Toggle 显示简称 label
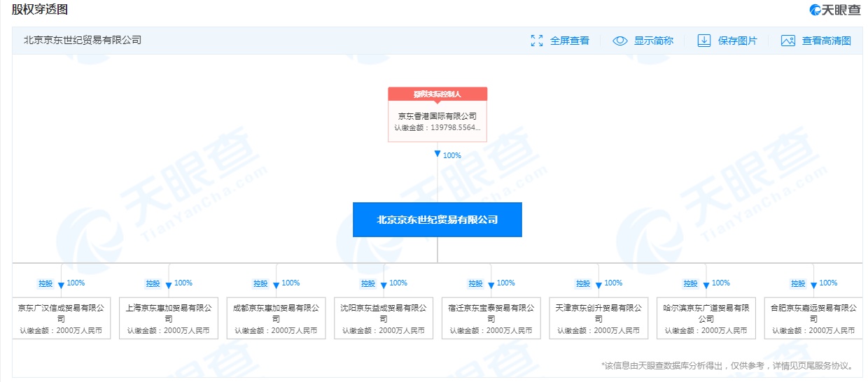868x382 pixels. click(x=654, y=41)
